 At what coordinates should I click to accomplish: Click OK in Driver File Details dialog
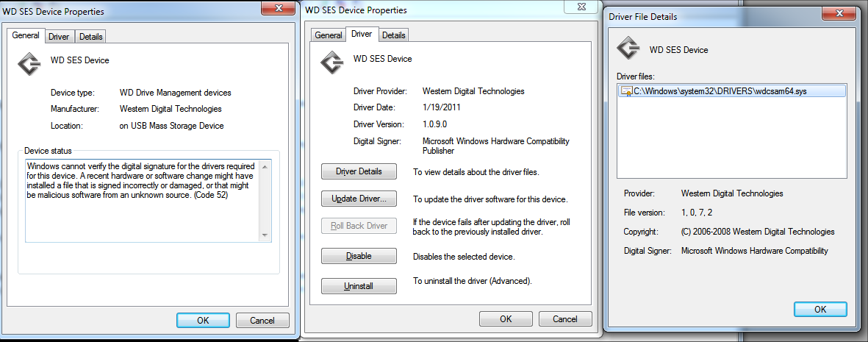820,310
